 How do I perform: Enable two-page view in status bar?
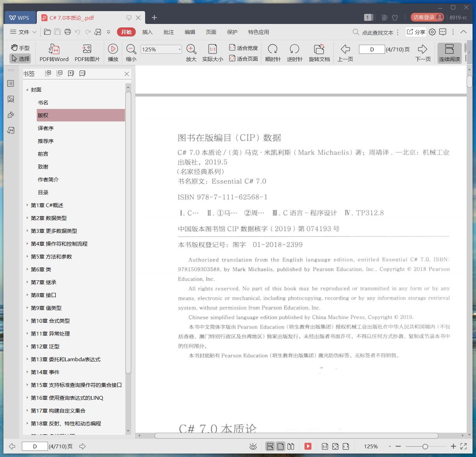coord(291,447)
